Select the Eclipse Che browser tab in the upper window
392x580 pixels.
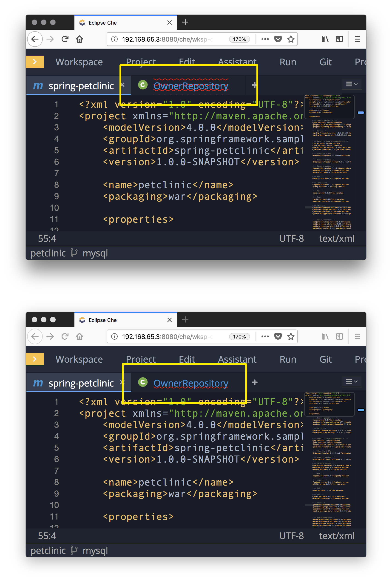(126, 23)
